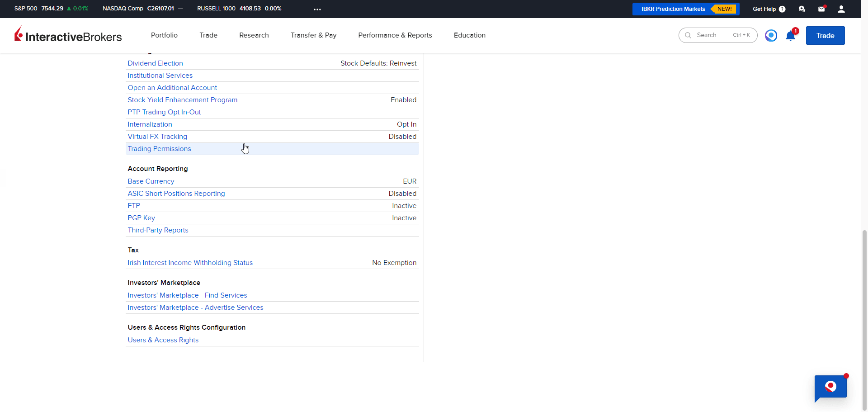868x412 pixels.
Task: Open the top-bar chat support icon
Action: pos(802,9)
